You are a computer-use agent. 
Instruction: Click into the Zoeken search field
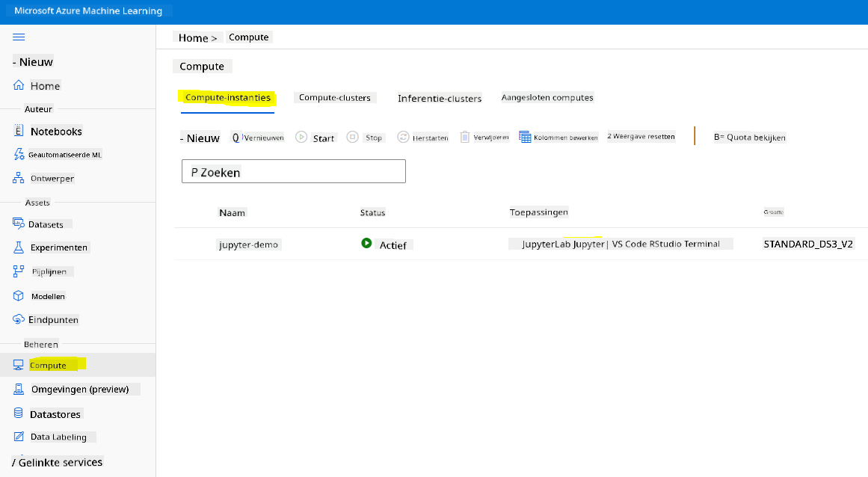pyautogui.click(x=293, y=171)
